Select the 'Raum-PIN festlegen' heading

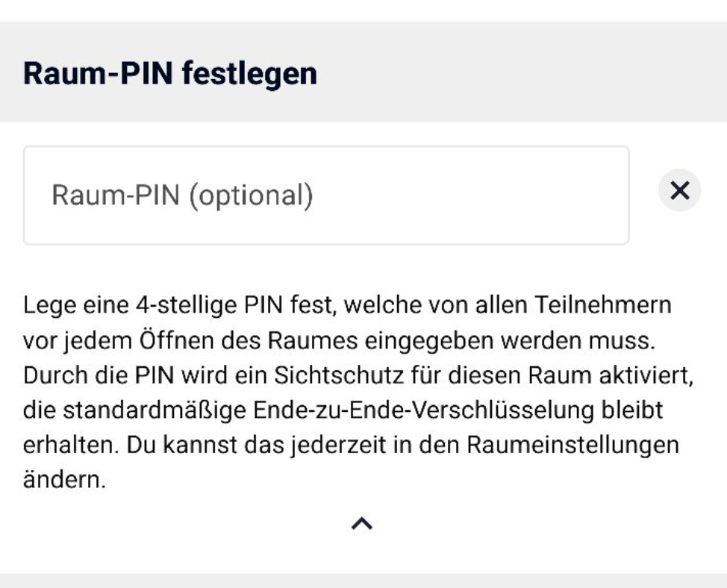point(170,74)
